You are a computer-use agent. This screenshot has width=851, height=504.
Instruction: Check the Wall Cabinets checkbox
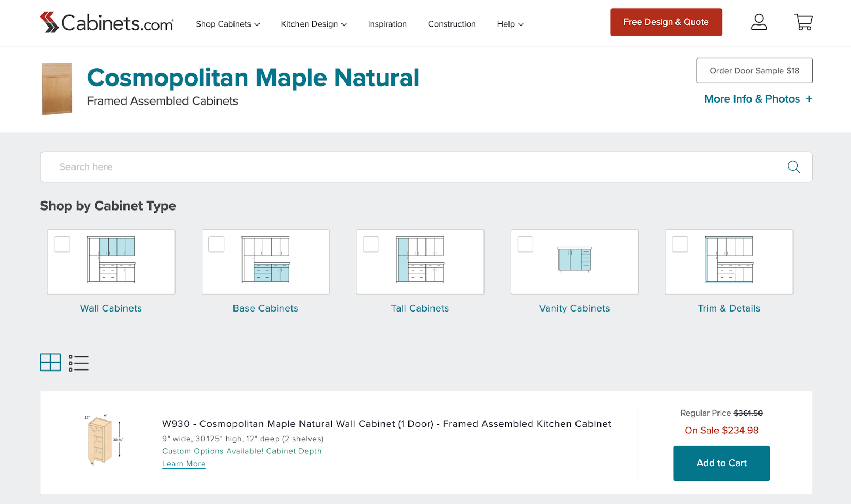[x=62, y=245]
